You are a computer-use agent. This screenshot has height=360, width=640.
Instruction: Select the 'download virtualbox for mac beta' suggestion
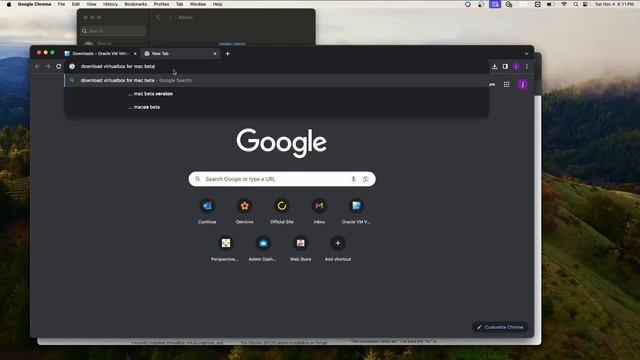pos(276,80)
